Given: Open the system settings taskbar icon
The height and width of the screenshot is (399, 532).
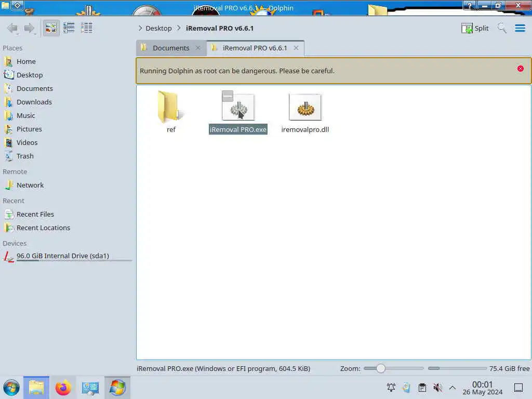Looking at the screenshot, I should tap(90, 388).
